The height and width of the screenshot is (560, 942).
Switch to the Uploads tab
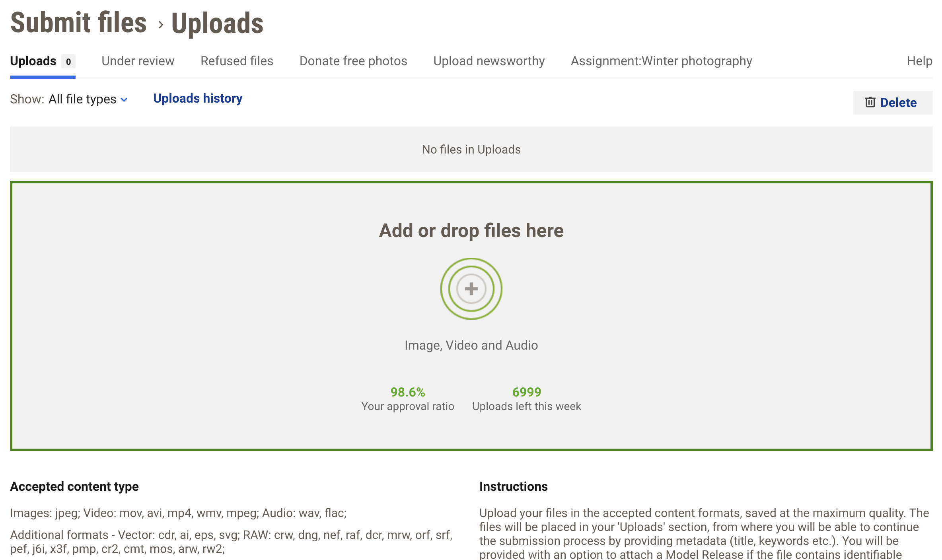click(x=33, y=61)
